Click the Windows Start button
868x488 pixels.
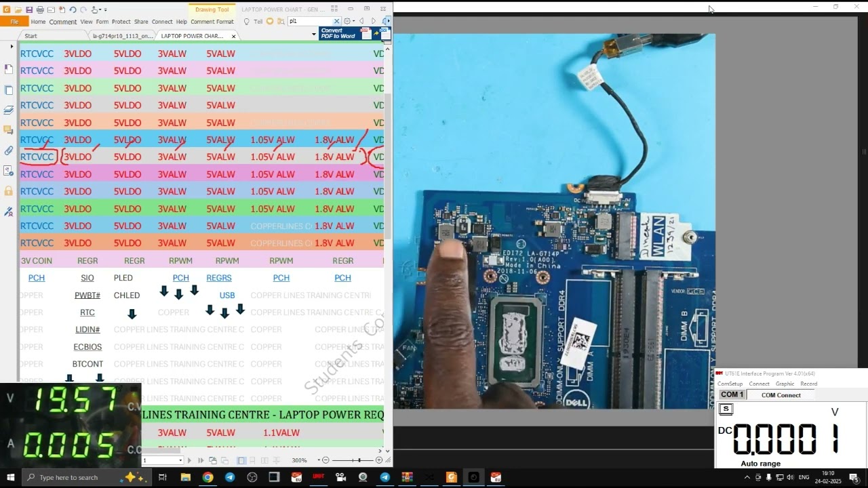11,477
